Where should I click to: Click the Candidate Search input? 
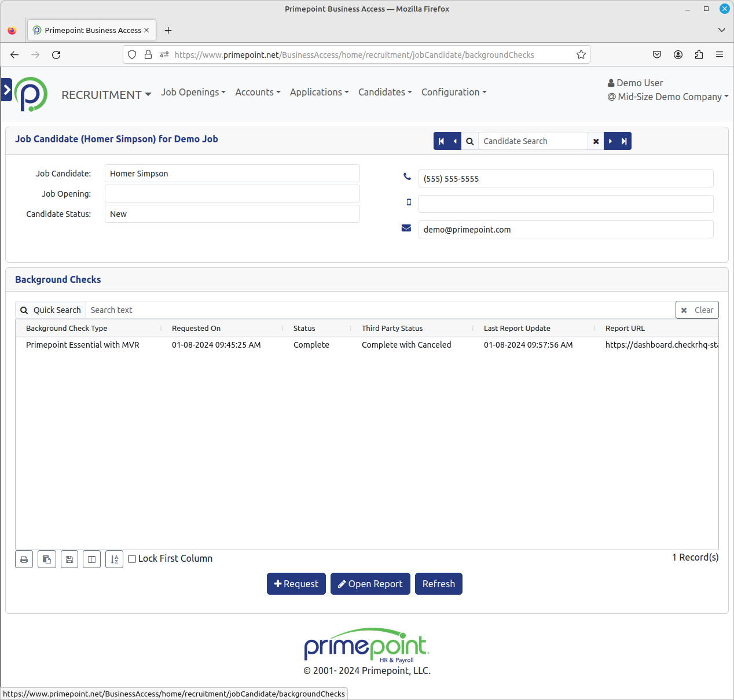click(533, 141)
